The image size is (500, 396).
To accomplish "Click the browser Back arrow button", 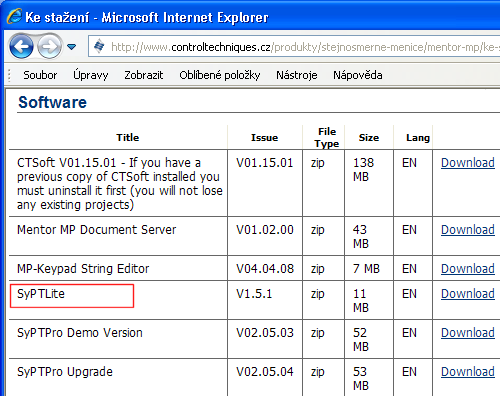I will pyautogui.click(x=21, y=47).
